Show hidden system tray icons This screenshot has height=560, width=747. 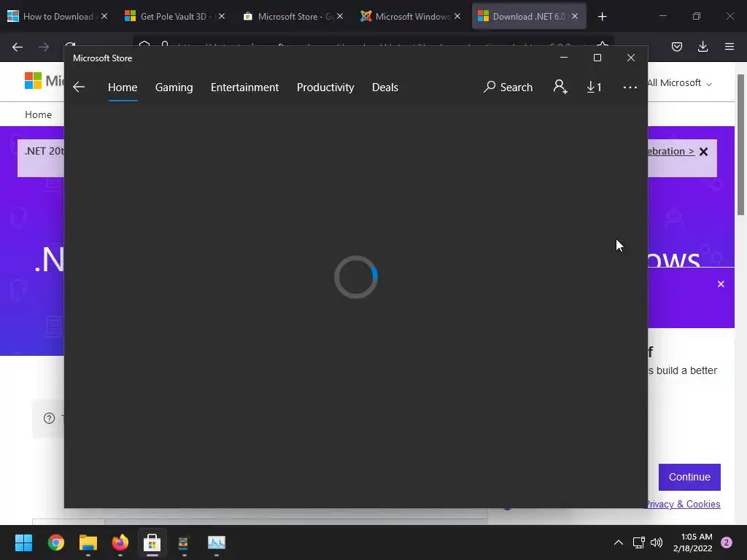tap(619, 542)
